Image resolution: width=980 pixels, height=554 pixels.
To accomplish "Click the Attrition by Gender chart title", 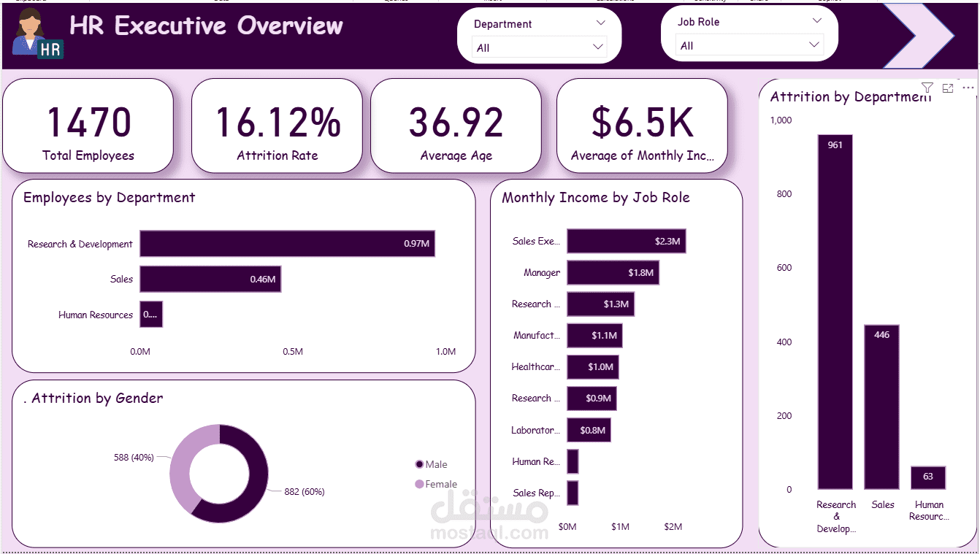I will [93, 399].
